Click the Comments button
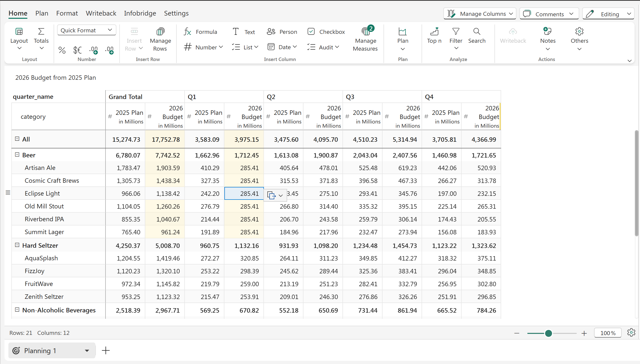The width and height of the screenshot is (640, 364). (549, 14)
